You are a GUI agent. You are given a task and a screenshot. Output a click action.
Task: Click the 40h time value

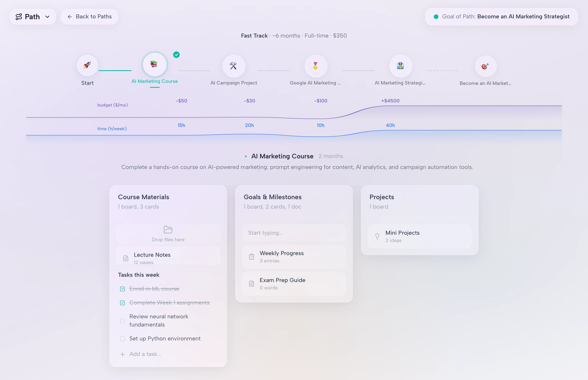390,125
